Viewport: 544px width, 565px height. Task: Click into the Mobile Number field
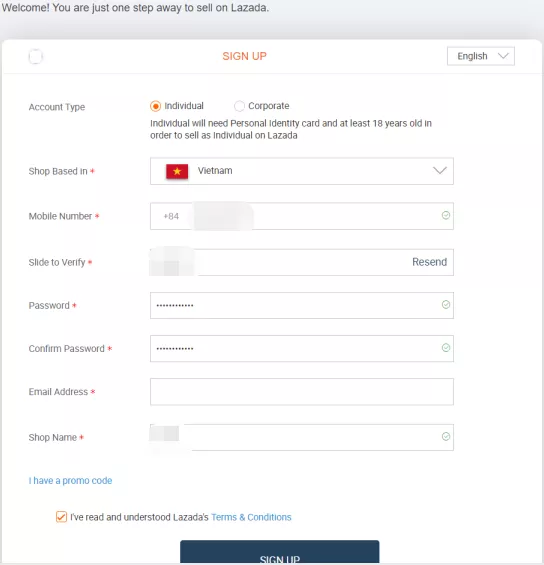pos(302,216)
